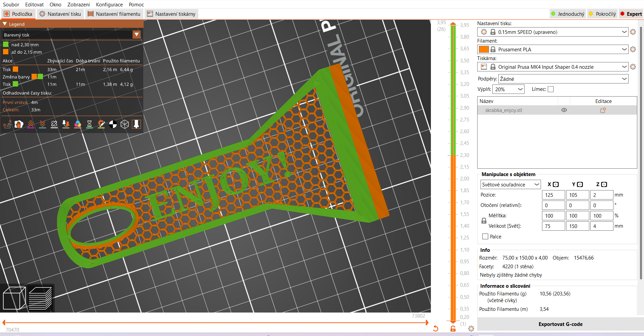644x336 pixels.
Task: Select Expert mode
Action: (x=631, y=14)
